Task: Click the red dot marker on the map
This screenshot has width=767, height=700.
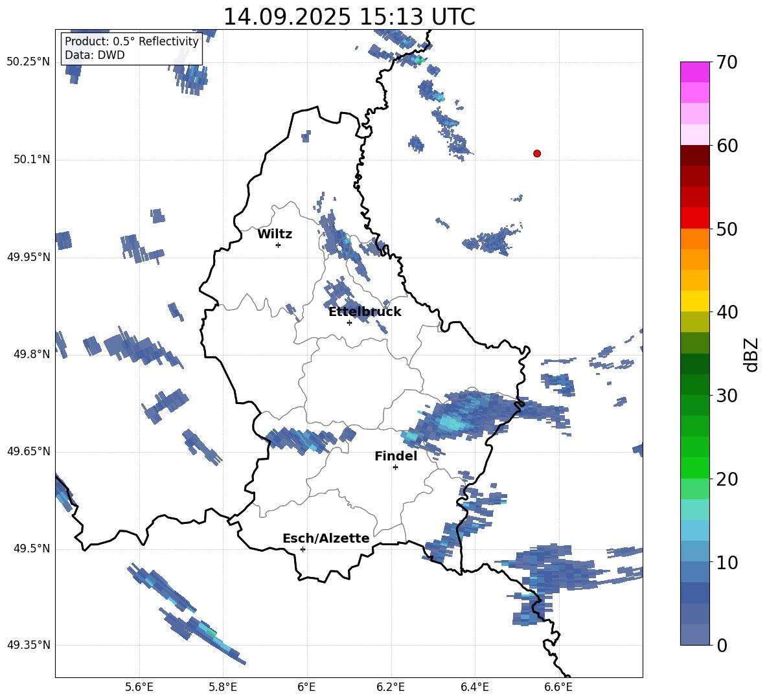Action: click(536, 153)
